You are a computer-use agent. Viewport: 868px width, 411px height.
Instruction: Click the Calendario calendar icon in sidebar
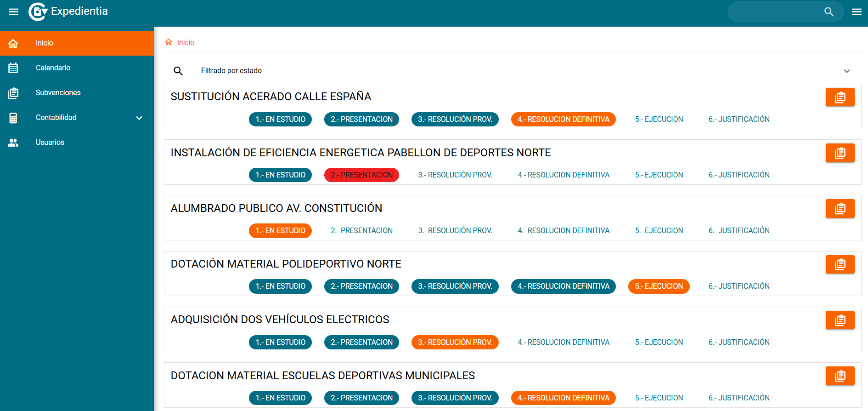coord(13,68)
